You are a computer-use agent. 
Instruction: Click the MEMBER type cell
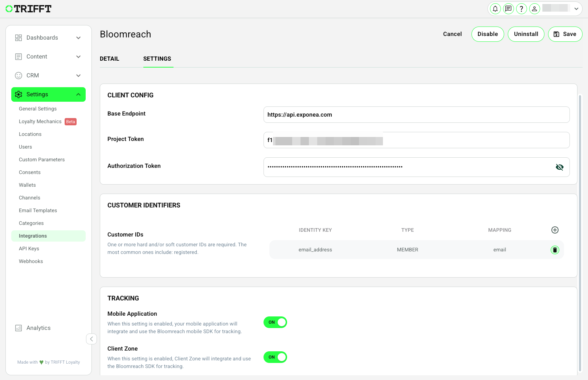tap(408, 250)
